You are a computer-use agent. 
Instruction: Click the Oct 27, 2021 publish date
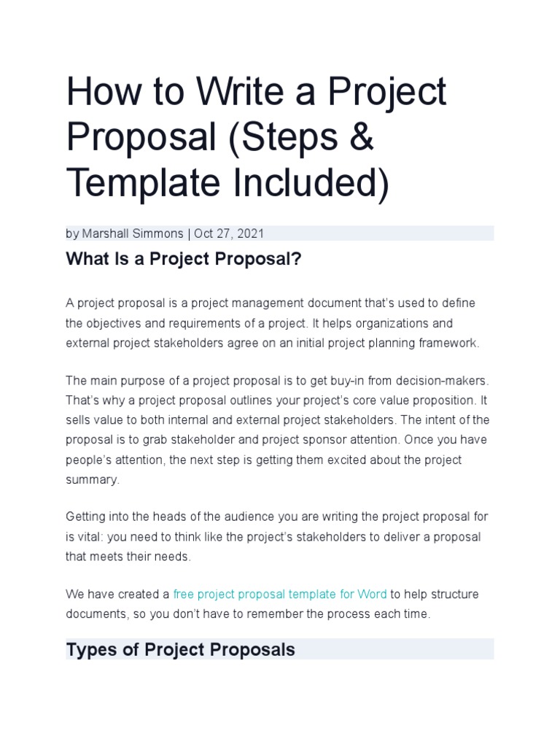coord(229,233)
